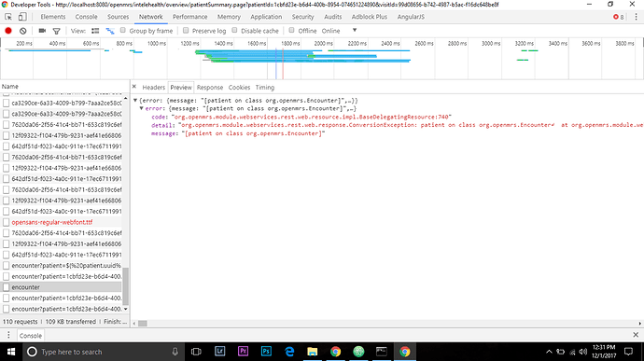Open the Sources panel tab
This screenshot has width=644, height=361.
pos(119,17)
